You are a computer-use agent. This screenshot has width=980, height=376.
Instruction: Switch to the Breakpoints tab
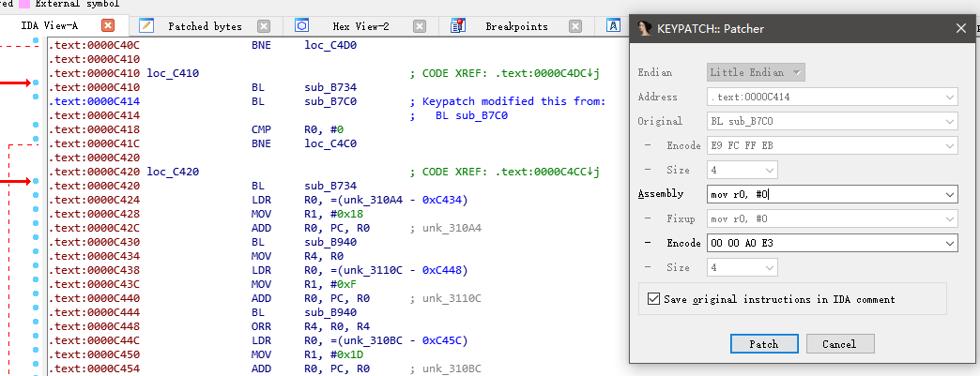(x=516, y=26)
